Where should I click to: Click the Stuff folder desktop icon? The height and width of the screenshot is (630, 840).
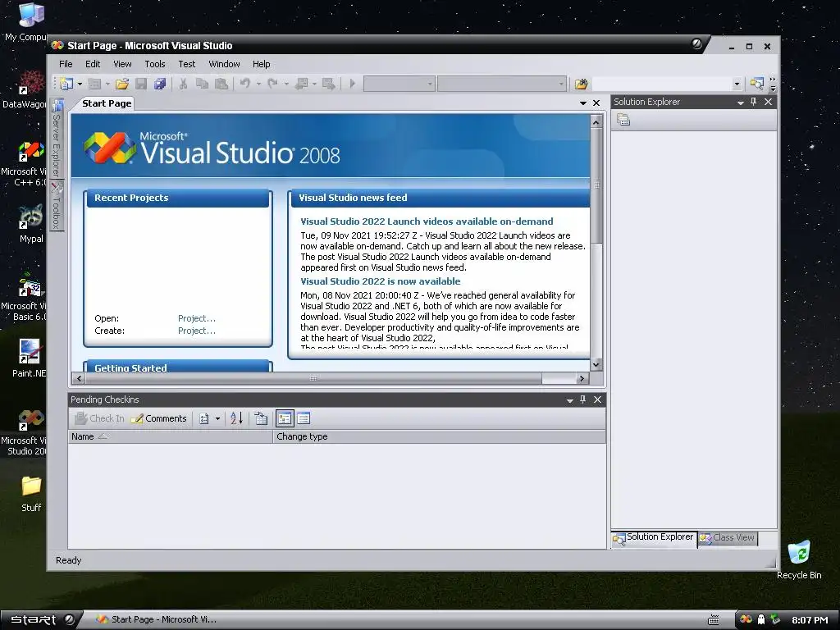pyautogui.click(x=30, y=493)
